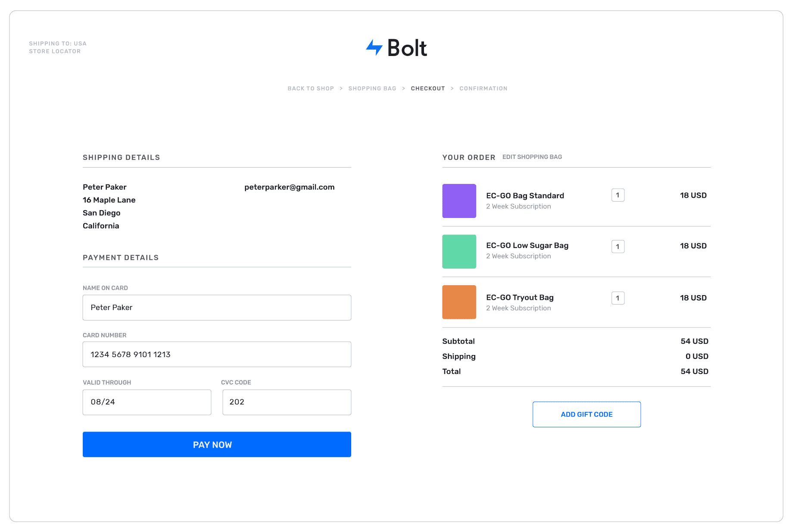792x532 pixels.
Task: Change quantity of EC-GO Bag Standard
Action: (618, 195)
